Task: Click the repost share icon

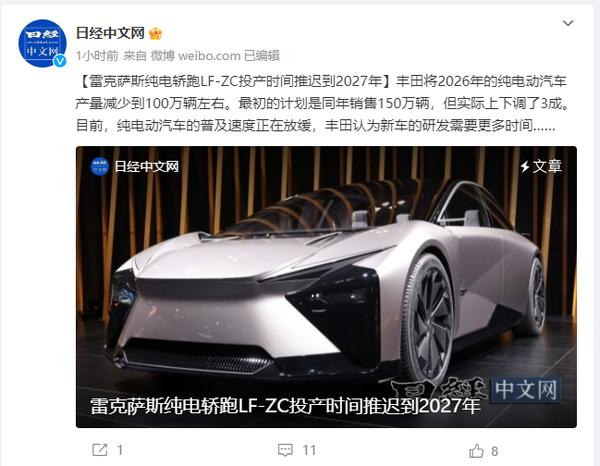Action: point(99,450)
